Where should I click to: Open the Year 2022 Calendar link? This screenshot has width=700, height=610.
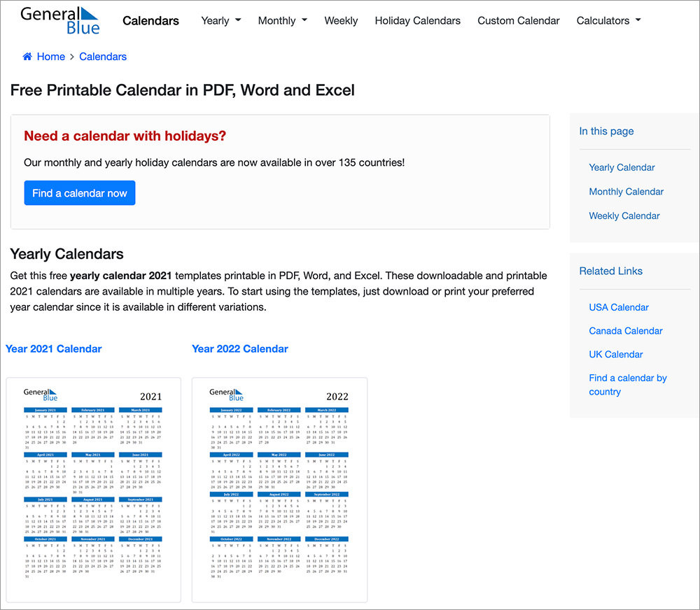[239, 348]
